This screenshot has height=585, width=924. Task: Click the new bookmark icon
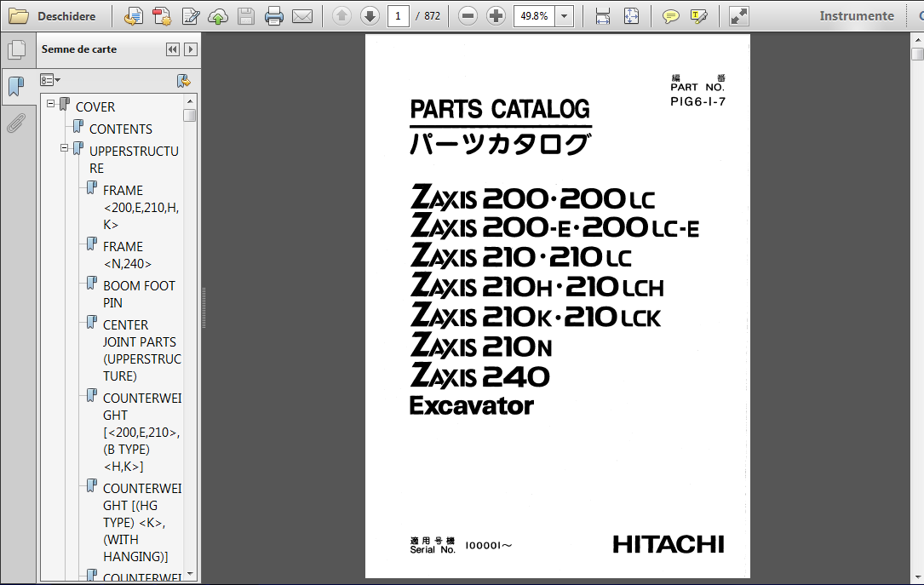click(x=184, y=81)
